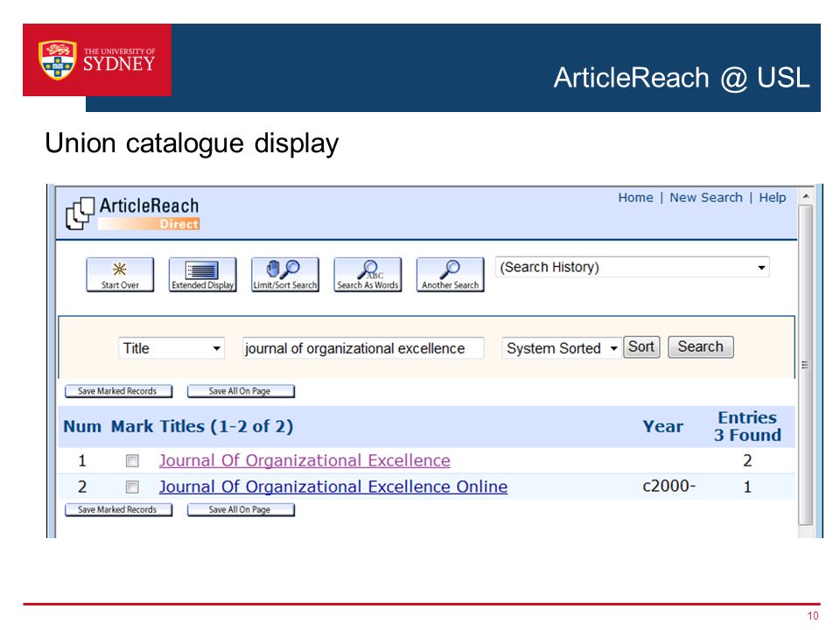
Task: Click the Search button
Action: point(701,346)
